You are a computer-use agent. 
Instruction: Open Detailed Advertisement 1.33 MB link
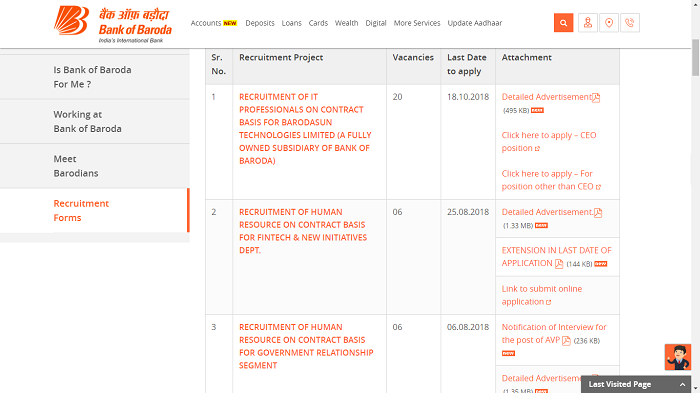[x=547, y=212]
